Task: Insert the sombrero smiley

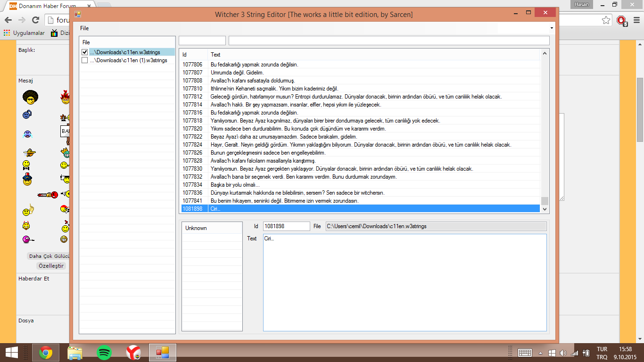Action: click(x=29, y=152)
